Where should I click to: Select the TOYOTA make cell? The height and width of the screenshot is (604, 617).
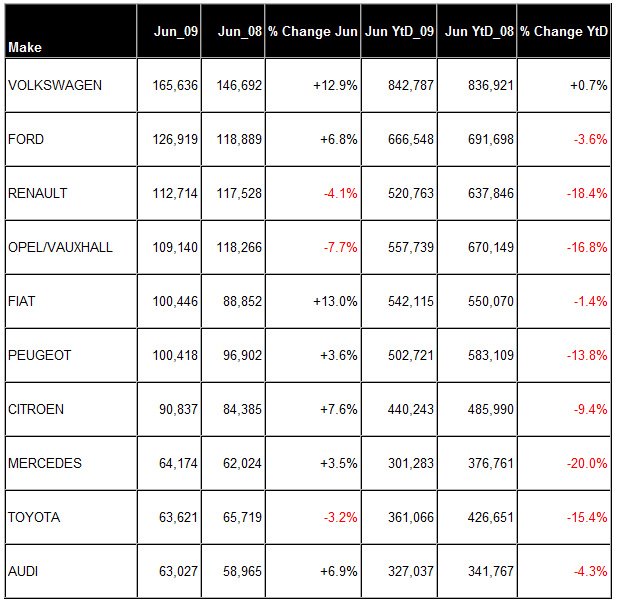click(71, 517)
